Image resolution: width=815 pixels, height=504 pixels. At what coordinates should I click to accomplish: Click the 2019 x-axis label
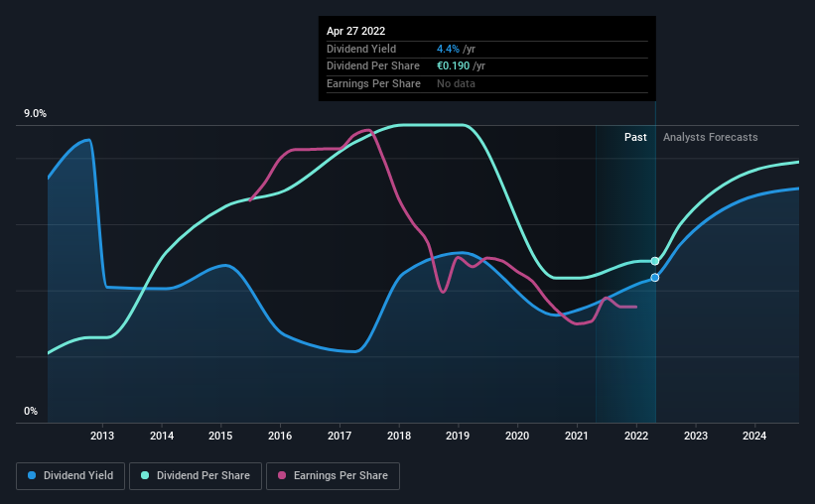[458, 436]
